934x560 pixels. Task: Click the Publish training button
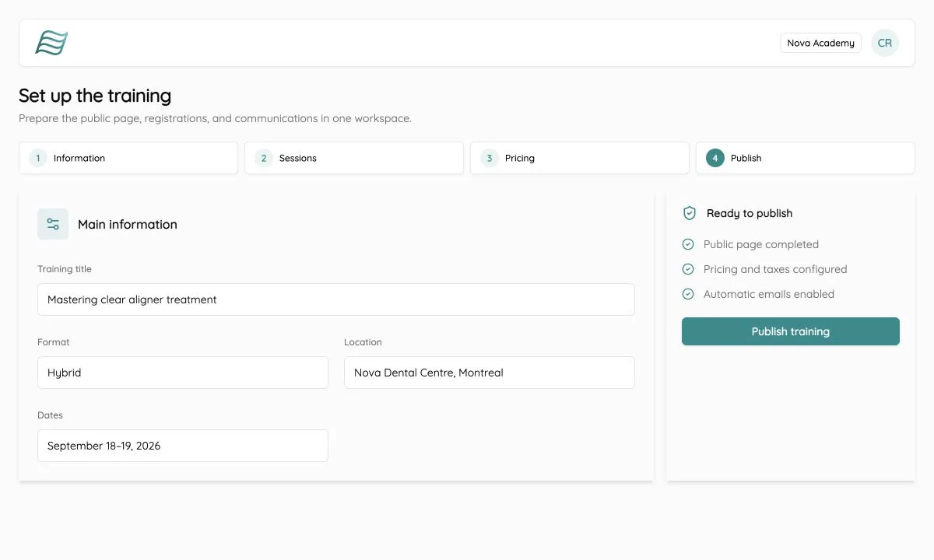[x=791, y=331]
